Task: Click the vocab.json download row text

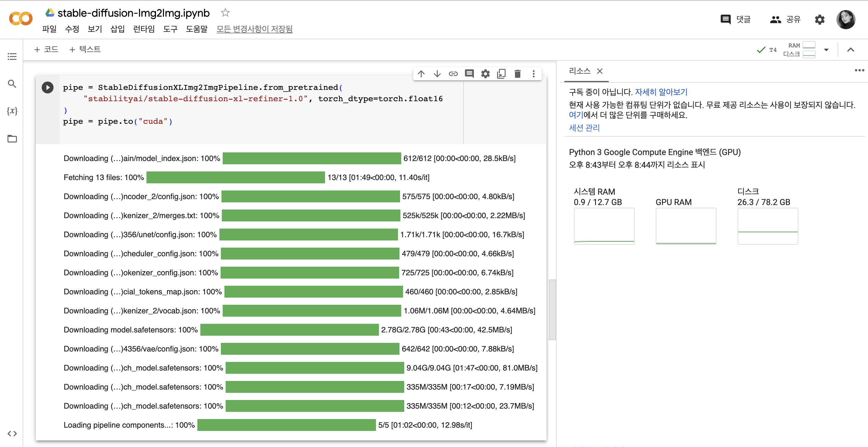Action: tap(142, 311)
